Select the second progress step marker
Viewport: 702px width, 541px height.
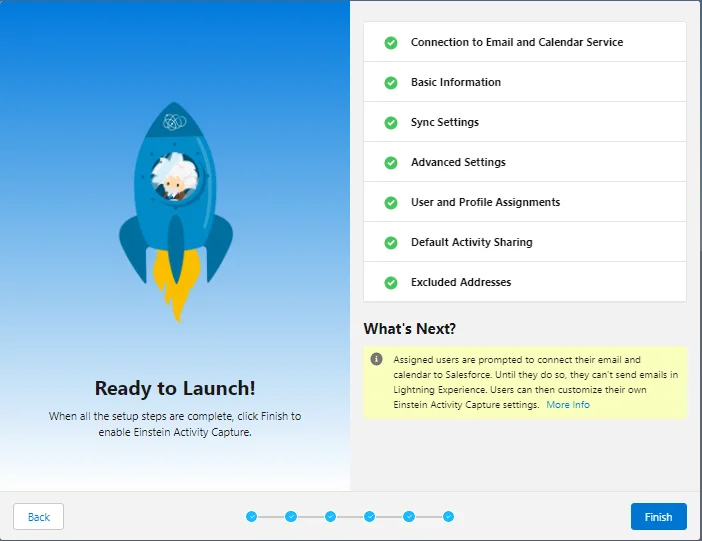point(291,517)
